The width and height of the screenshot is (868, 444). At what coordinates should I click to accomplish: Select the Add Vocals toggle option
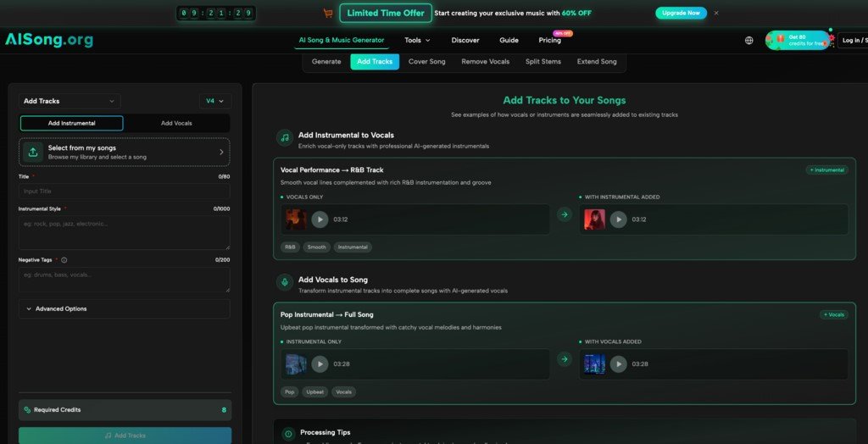(176, 124)
